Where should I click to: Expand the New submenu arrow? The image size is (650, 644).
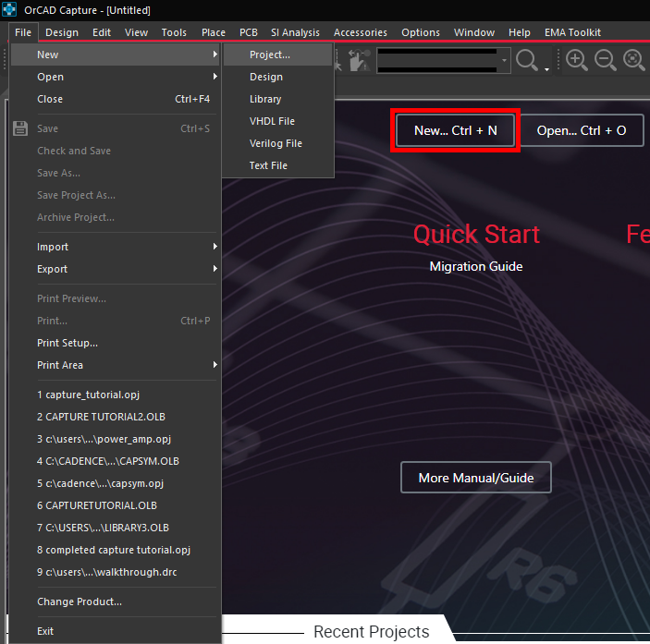pos(215,55)
